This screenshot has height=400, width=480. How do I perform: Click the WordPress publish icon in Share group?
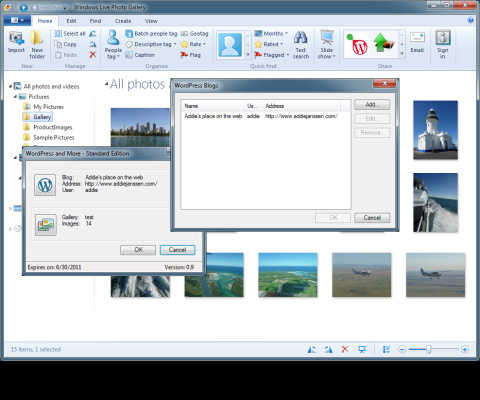click(x=358, y=45)
